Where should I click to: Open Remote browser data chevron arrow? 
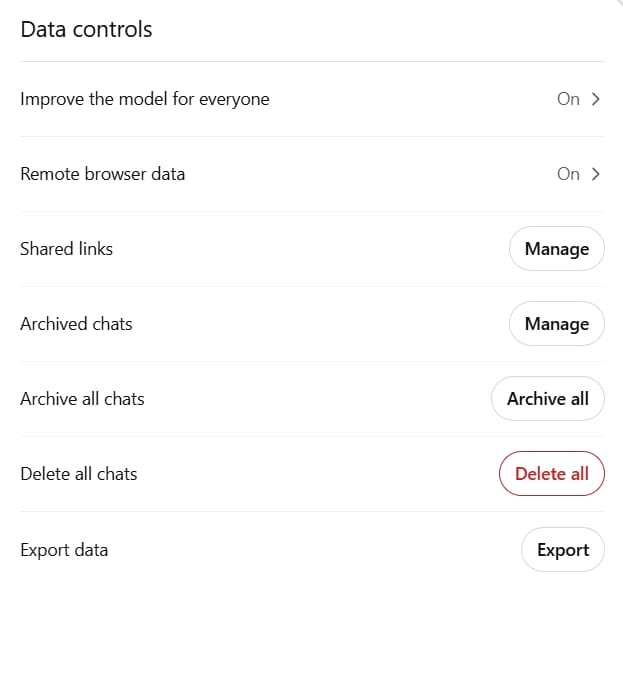pyautogui.click(x=596, y=174)
